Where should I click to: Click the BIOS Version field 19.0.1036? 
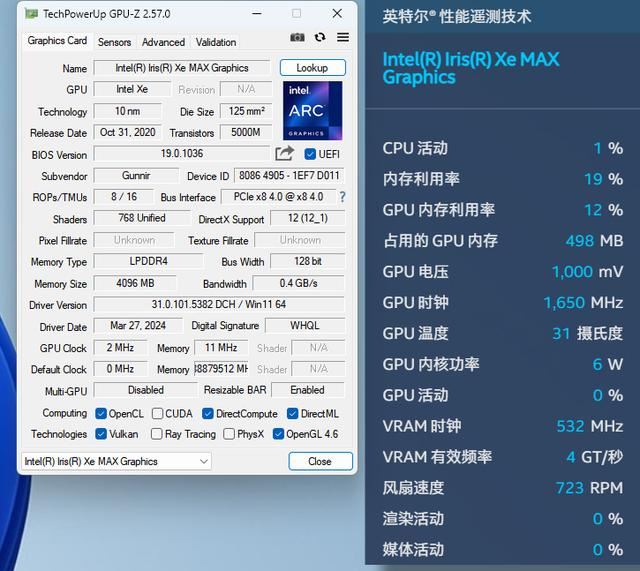coord(182,153)
